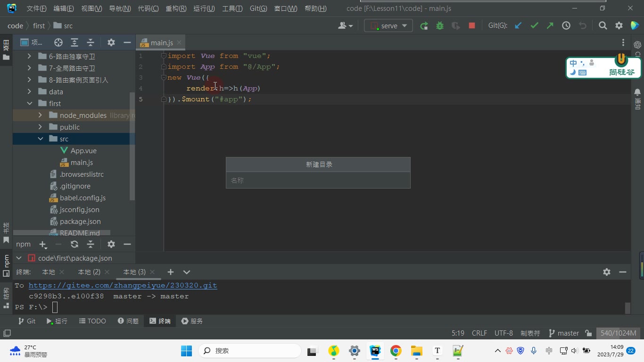The image size is (644, 362).
Task: Click the memory indicator 540/1024M
Action: click(618, 333)
